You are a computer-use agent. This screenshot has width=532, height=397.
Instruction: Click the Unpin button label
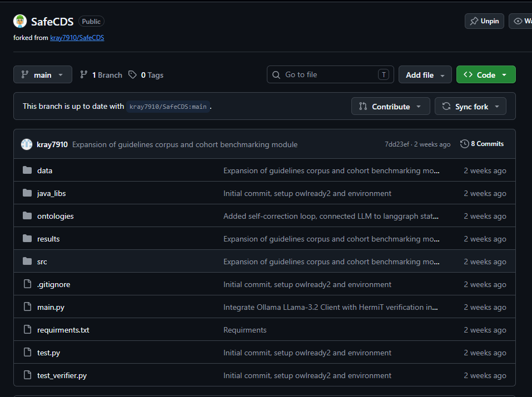pyautogui.click(x=490, y=21)
